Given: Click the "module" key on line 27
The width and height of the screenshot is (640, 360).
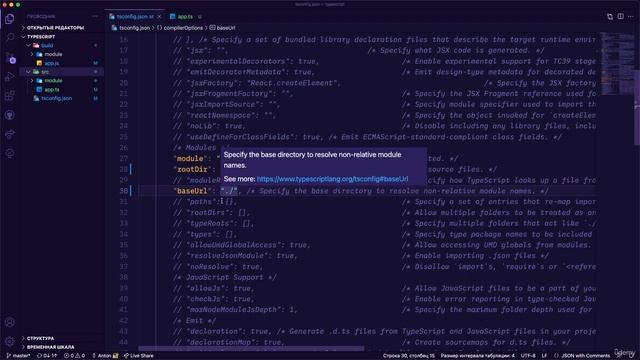Looking at the screenshot, I should pyautogui.click(x=189, y=158).
